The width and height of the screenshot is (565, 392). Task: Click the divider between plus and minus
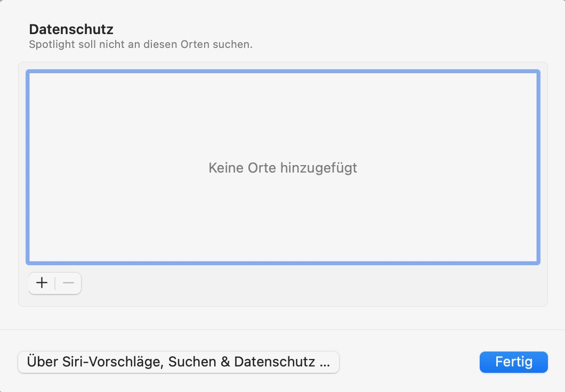point(55,283)
